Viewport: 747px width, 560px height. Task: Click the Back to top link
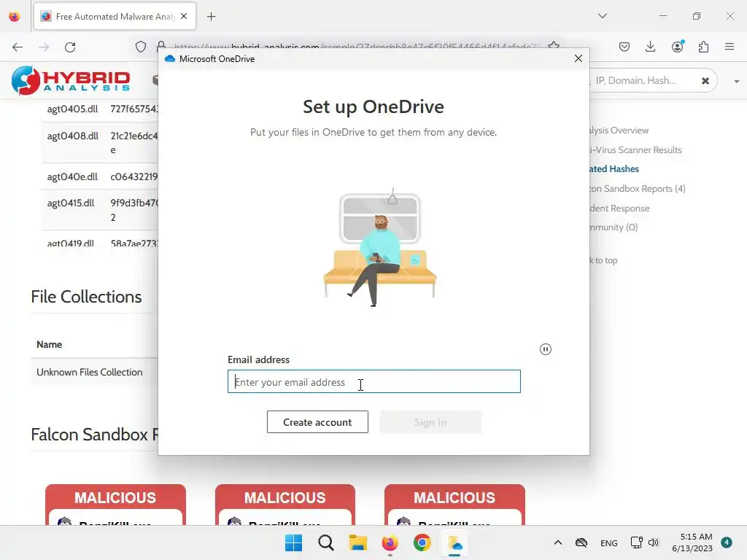tap(603, 260)
